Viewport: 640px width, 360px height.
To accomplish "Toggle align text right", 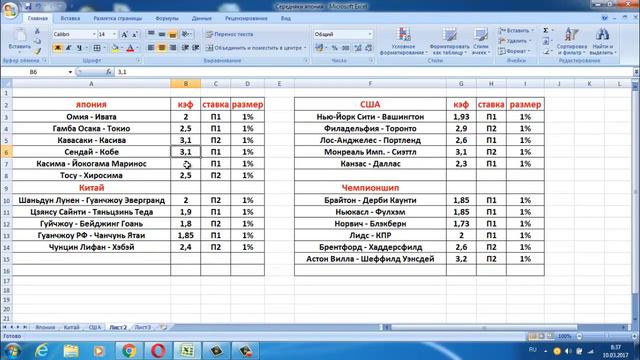I will pyautogui.click(x=173, y=48).
